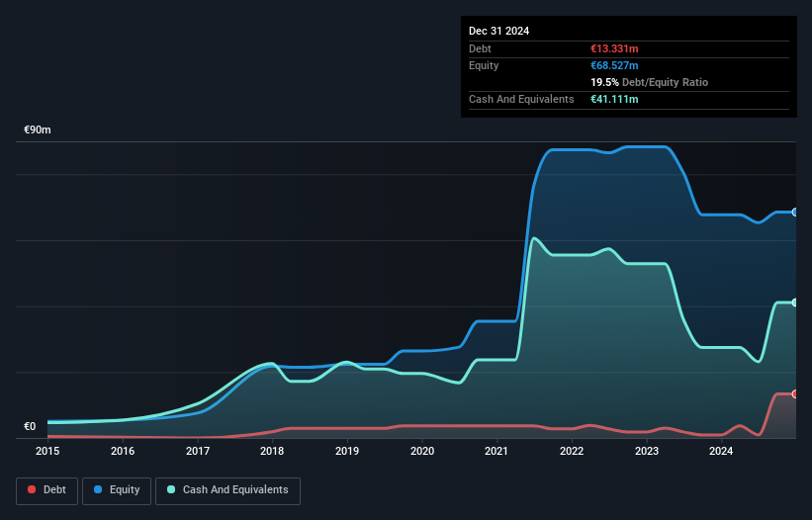This screenshot has height=520, width=812.
Task: Click the 2015 x-axis label
Action: 47,451
